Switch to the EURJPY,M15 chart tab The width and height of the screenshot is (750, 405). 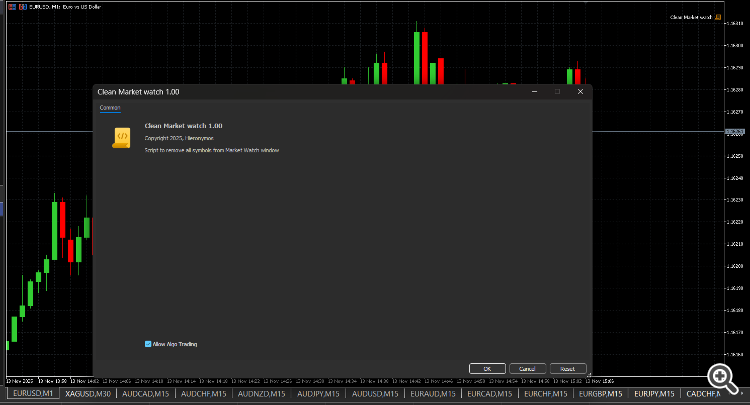(x=654, y=394)
